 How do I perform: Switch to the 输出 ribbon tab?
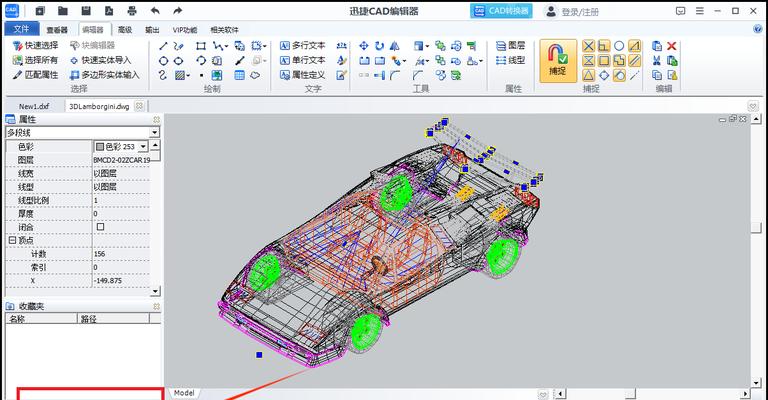click(x=152, y=30)
